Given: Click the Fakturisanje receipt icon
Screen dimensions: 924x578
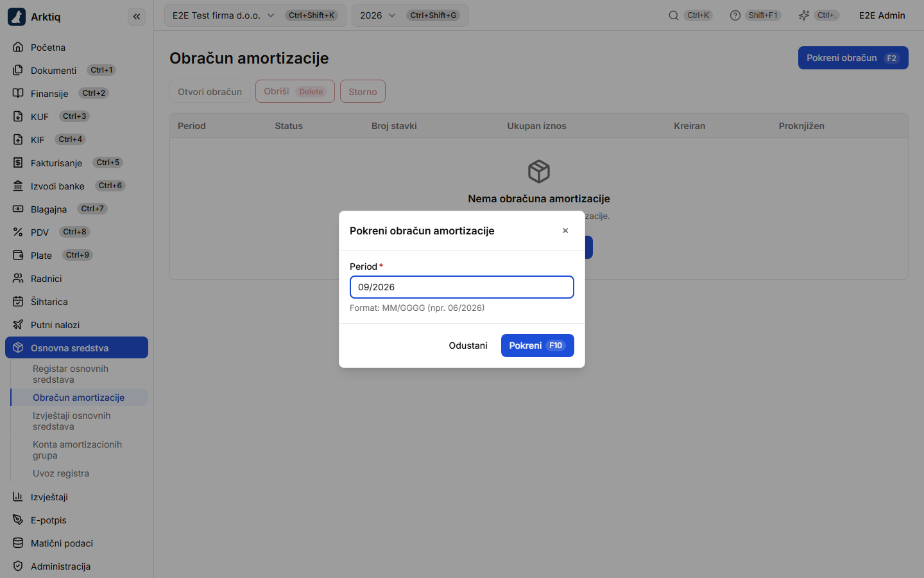Looking at the screenshot, I should click(x=18, y=162).
